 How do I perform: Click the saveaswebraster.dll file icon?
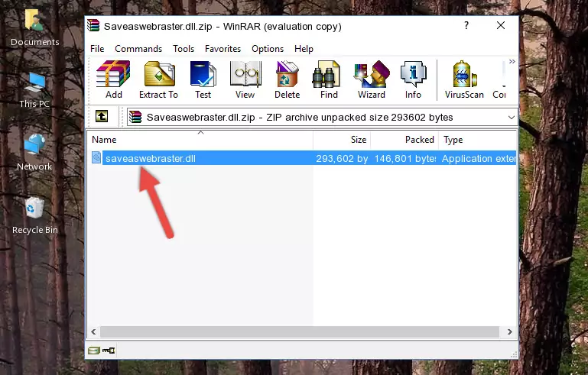[x=96, y=158]
